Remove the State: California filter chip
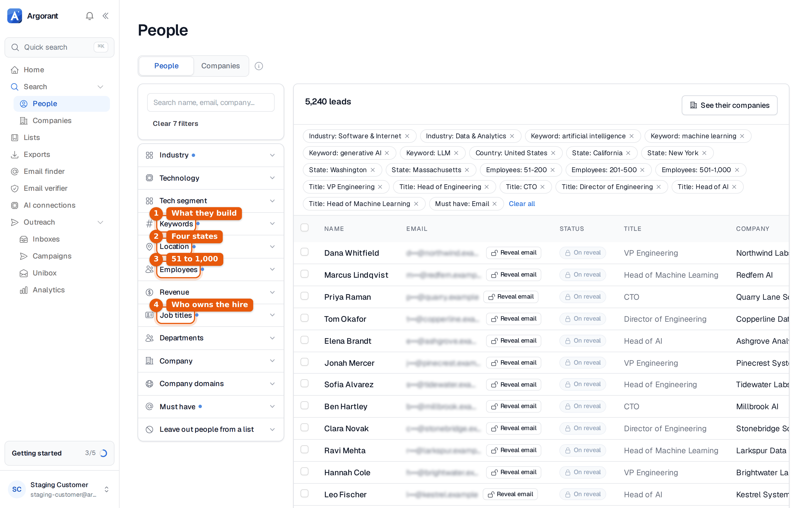This screenshot has height=508, width=812. (628, 153)
